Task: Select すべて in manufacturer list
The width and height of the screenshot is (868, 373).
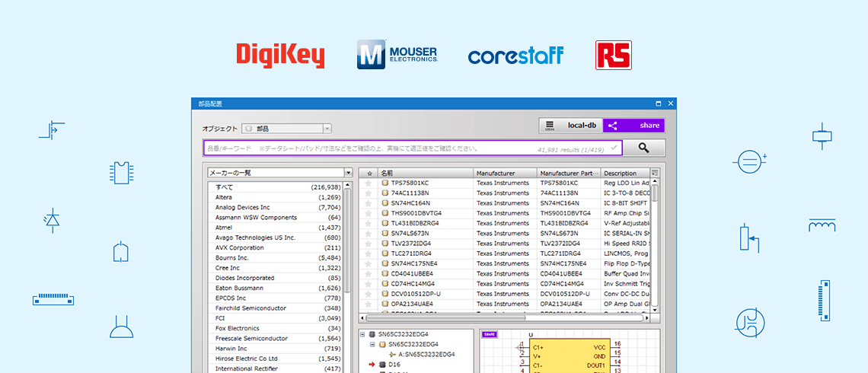Action: (276, 187)
